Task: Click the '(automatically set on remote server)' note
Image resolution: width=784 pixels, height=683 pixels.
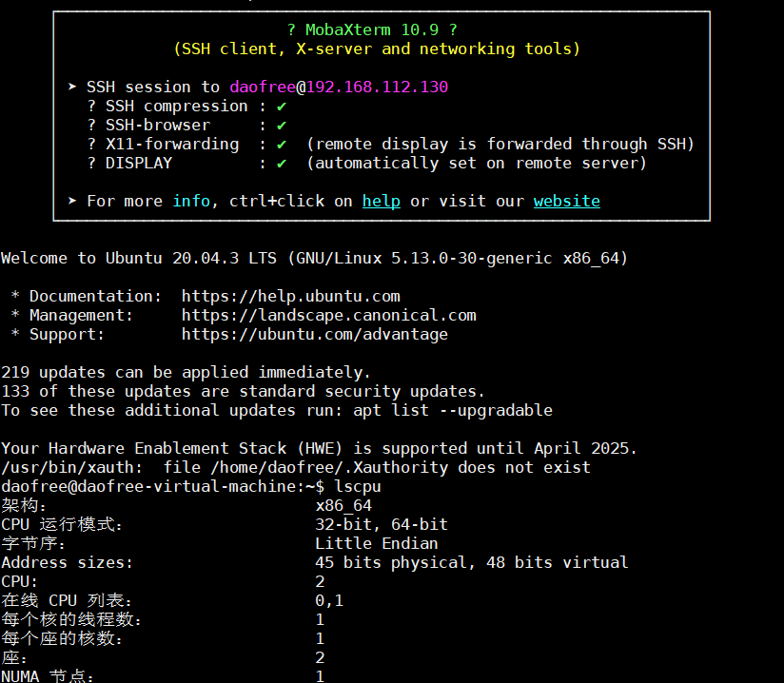Action: [x=477, y=164]
